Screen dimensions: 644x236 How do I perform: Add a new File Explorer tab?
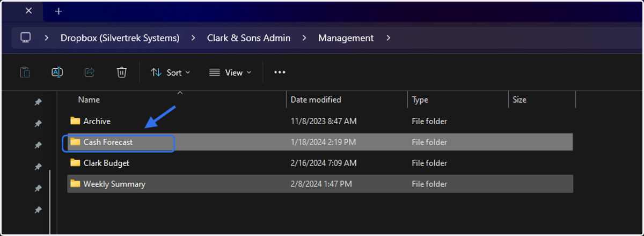pyautogui.click(x=58, y=11)
